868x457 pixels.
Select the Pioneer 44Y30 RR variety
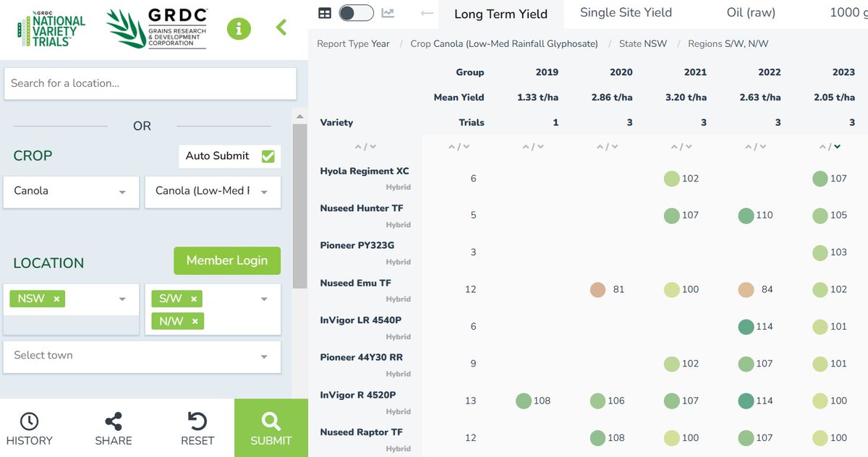(362, 358)
